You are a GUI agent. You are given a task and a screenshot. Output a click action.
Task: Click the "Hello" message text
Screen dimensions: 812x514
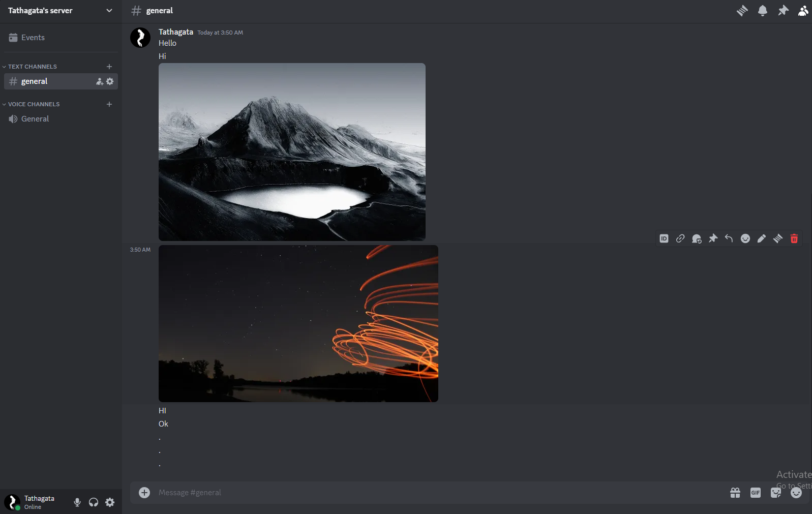tap(167, 43)
